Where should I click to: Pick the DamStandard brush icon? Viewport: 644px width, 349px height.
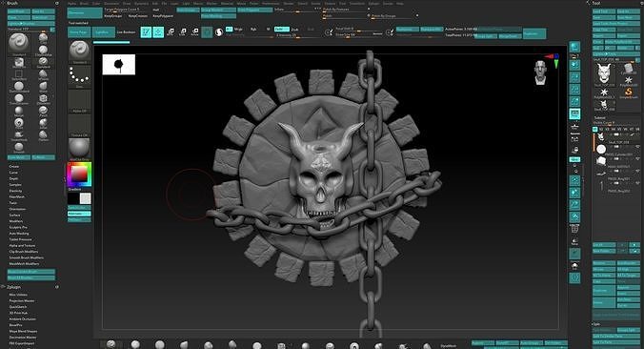point(18,87)
